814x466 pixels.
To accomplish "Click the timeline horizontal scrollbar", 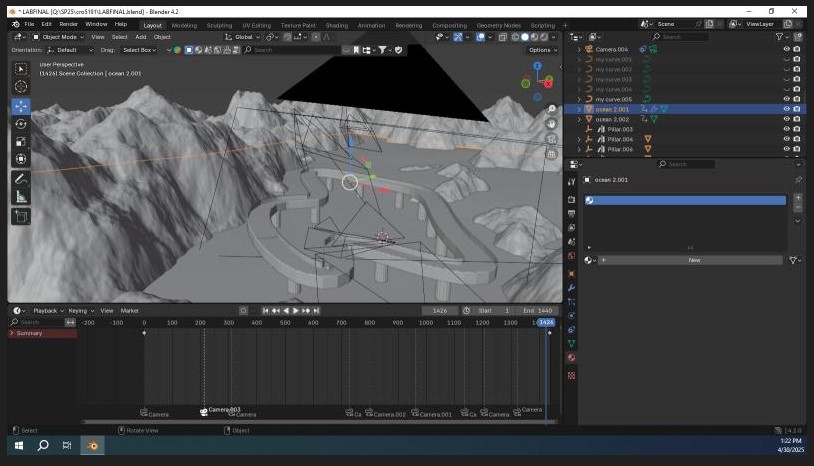I will coord(319,422).
